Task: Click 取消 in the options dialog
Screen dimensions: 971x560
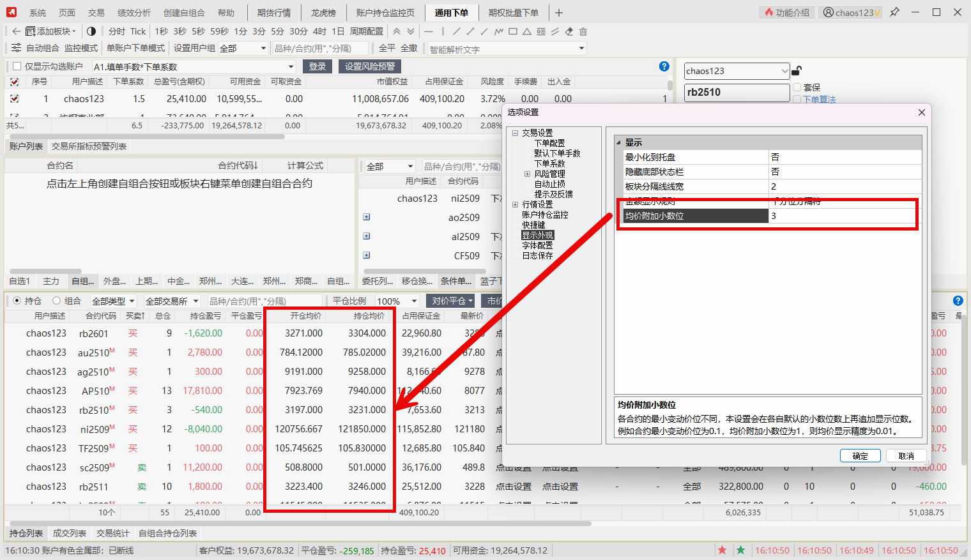Action: (906, 456)
